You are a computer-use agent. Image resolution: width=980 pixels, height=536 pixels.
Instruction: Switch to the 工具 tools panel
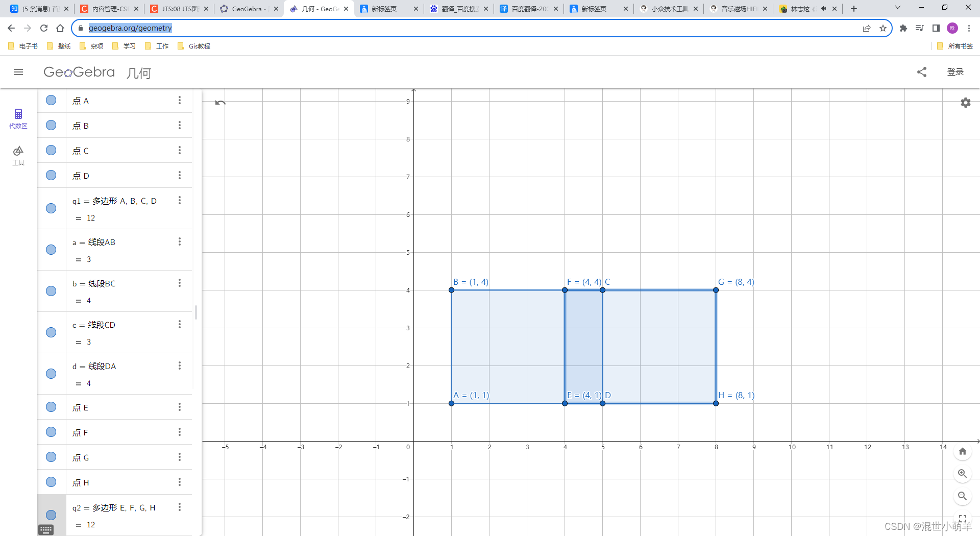pos(18,156)
